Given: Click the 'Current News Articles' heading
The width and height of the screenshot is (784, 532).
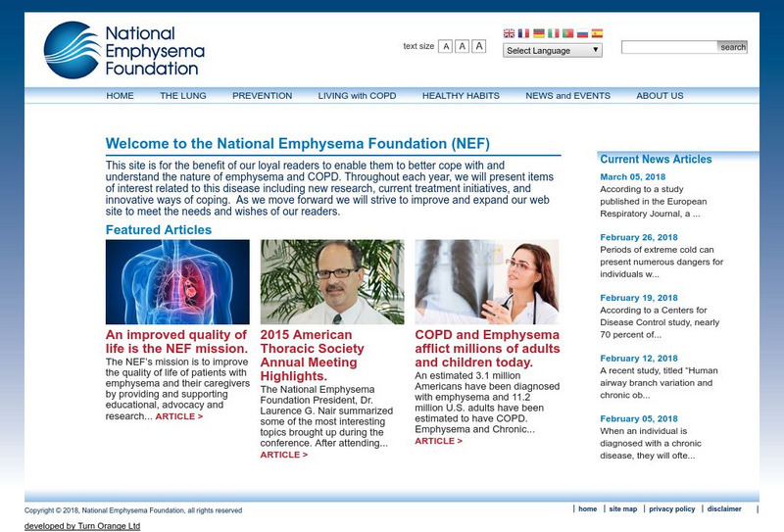Looking at the screenshot, I should point(656,159).
